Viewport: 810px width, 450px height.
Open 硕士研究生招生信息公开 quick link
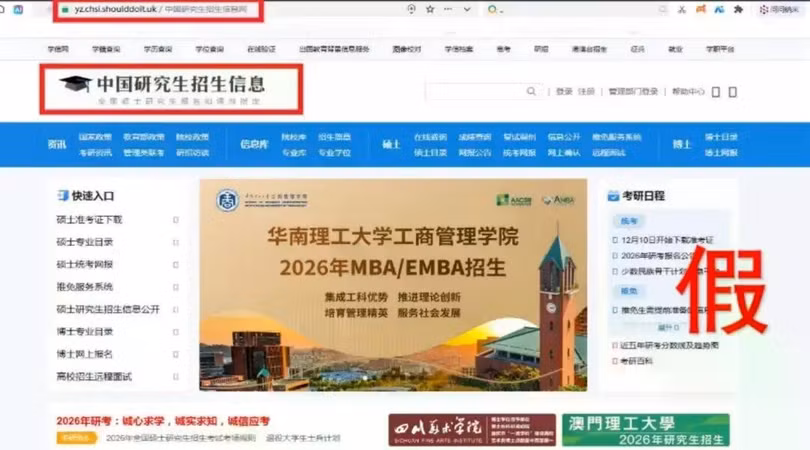108,309
